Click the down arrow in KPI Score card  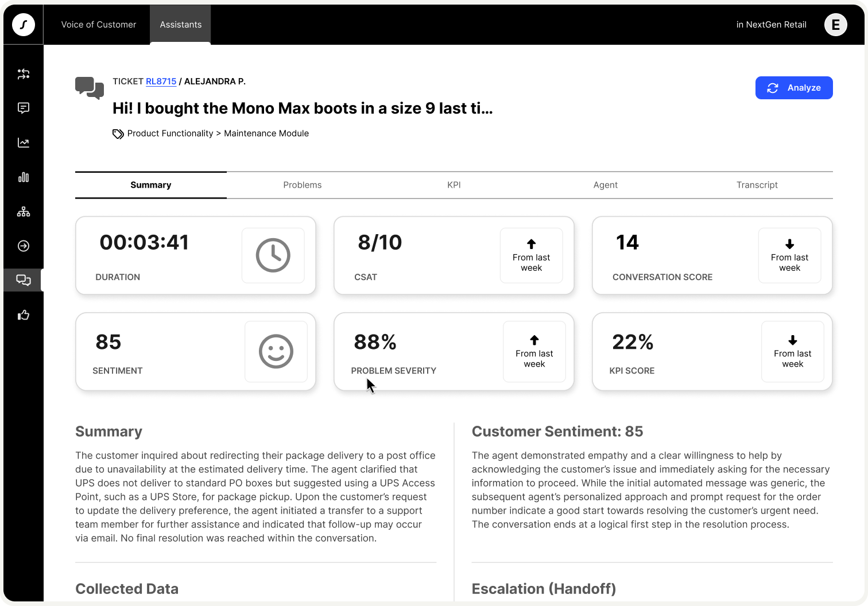793,340
